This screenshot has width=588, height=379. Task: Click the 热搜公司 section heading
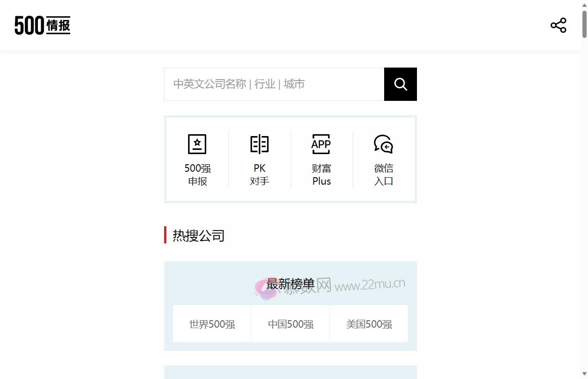tap(198, 236)
